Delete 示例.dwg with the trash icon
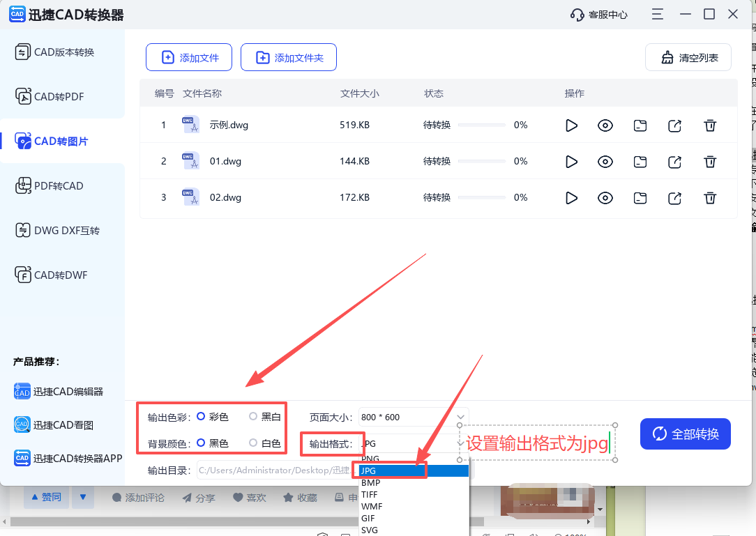 pos(710,125)
